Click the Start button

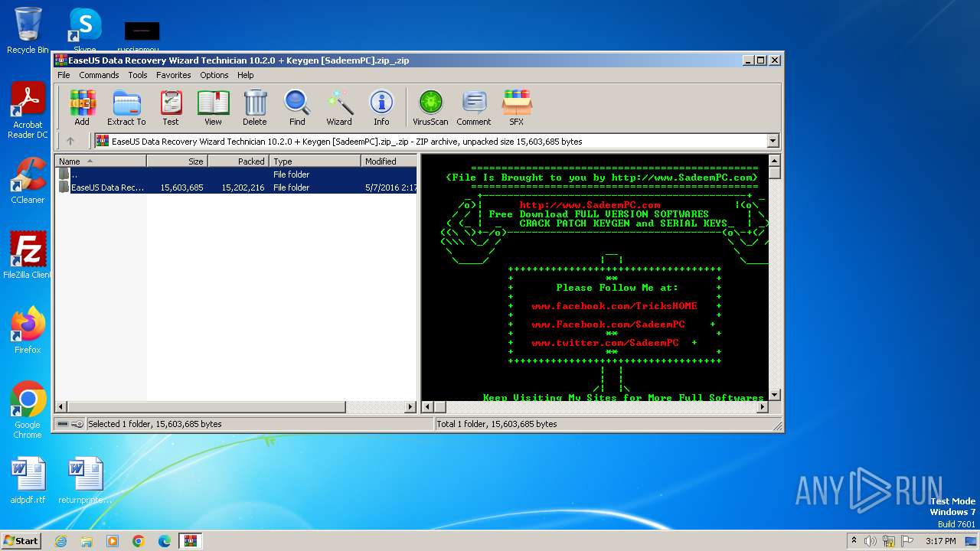(x=21, y=541)
